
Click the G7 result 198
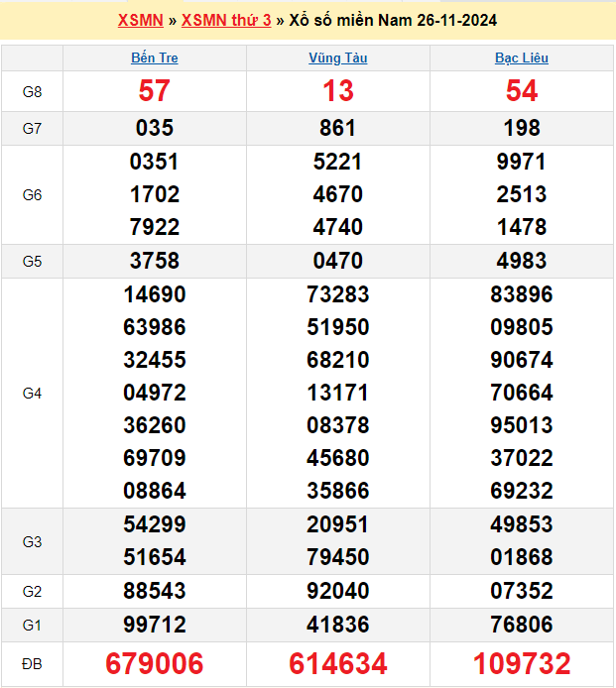[x=522, y=128]
